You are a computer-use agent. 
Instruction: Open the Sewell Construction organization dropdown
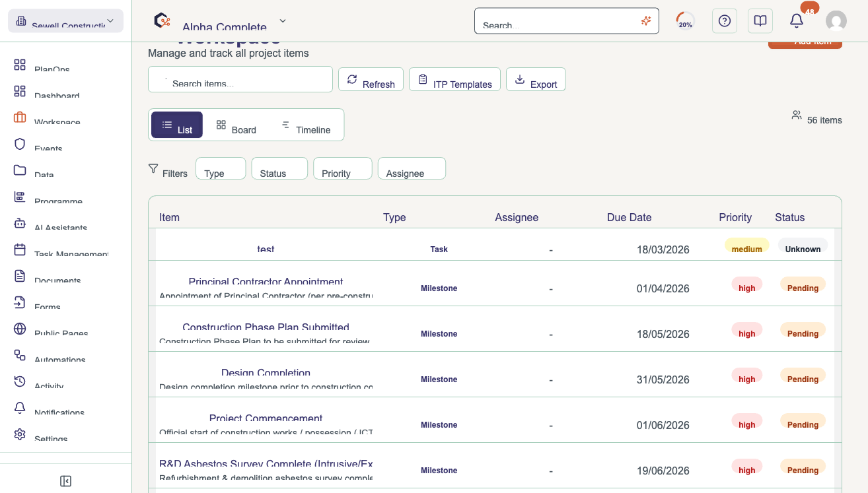[65, 21]
